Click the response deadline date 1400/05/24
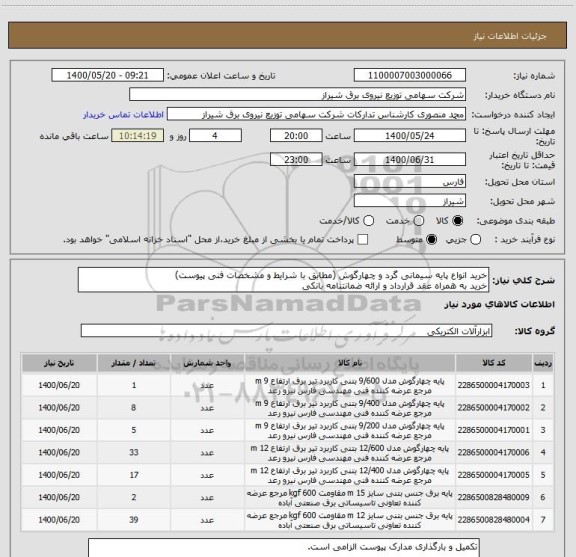Viewport: 576px width, 557px height. tap(410, 136)
